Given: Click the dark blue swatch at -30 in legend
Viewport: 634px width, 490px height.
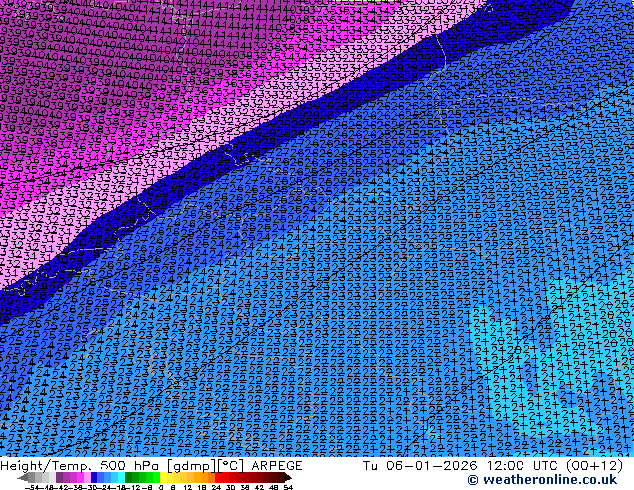Looking at the screenshot, I should coord(94,477).
